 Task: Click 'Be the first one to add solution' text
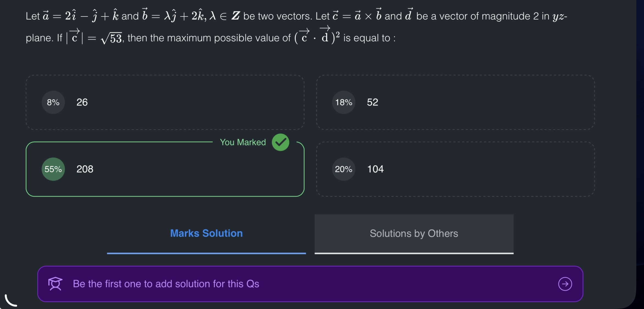tap(166, 284)
